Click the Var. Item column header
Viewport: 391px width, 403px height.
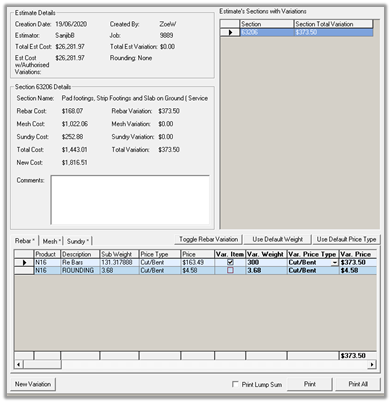tap(230, 254)
